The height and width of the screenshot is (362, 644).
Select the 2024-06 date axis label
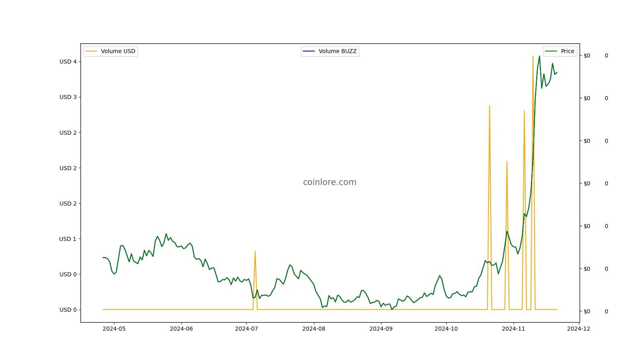(182, 329)
